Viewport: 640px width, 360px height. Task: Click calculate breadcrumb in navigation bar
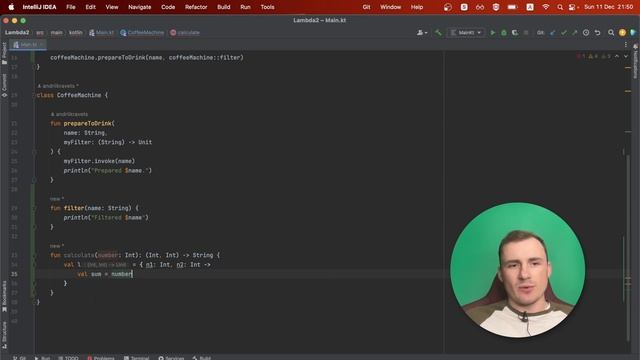pos(185,33)
